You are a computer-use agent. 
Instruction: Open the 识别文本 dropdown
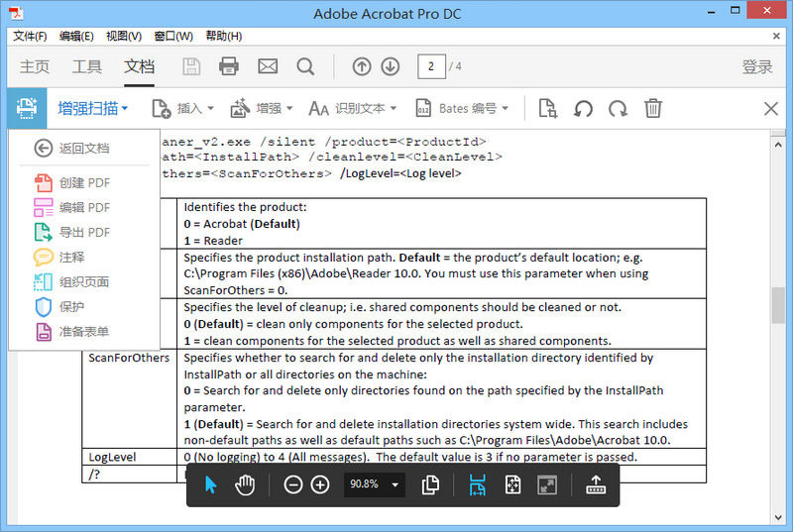coord(352,108)
